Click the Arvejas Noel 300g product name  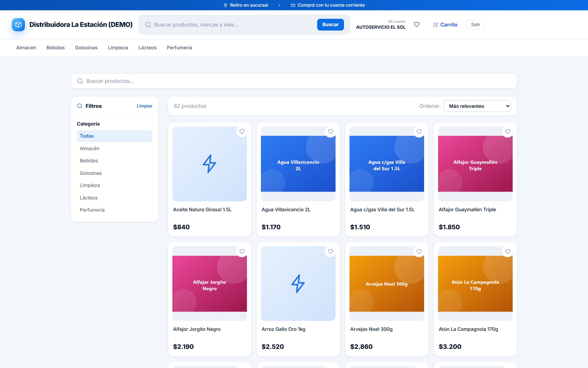pos(371,329)
